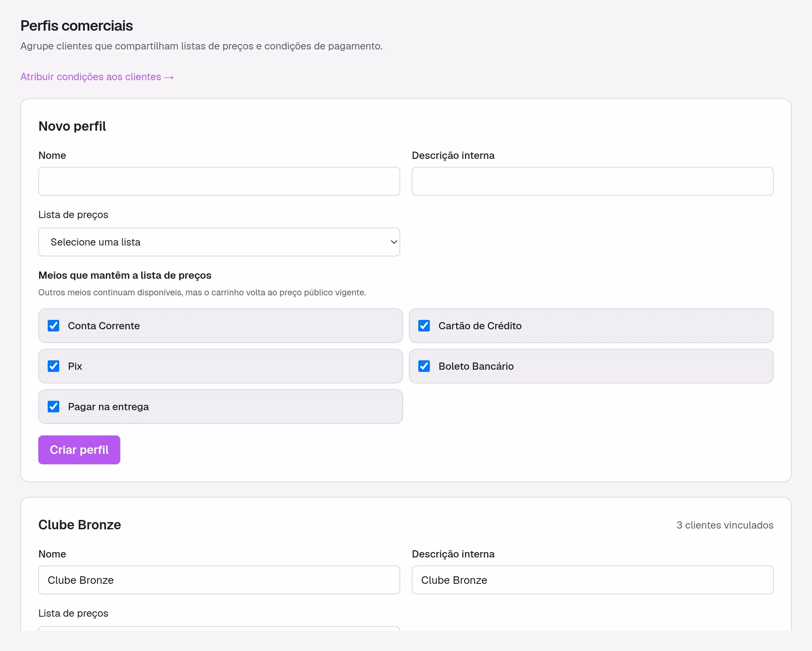
Task: Click the Nome field containing Clube Bronze
Action: (x=219, y=580)
